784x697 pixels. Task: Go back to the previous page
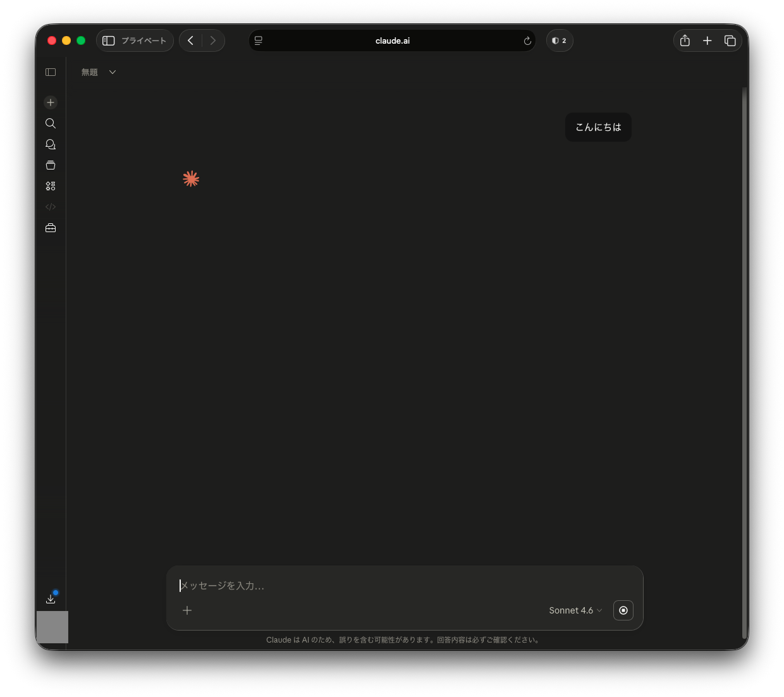coord(191,40)
